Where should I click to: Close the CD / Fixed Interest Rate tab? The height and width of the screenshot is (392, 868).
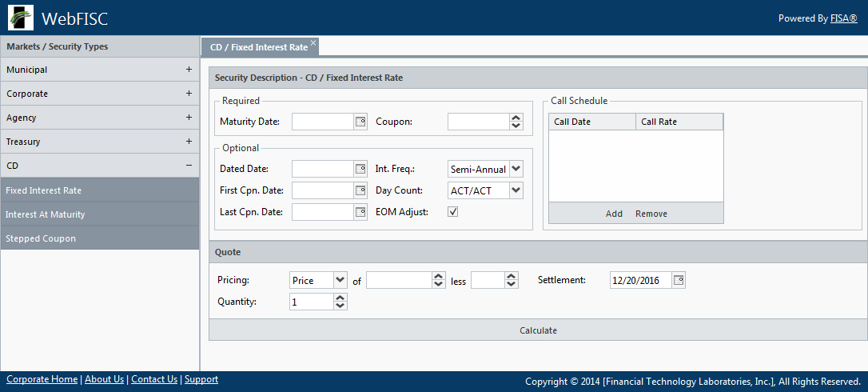click(313, 42)
